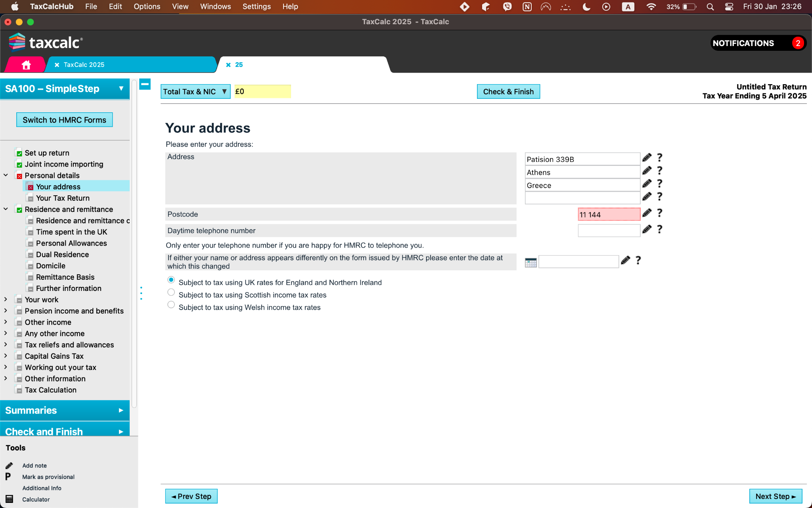Collapse the Residence and remittance section
Image resolution: width=812 pixels, height=508 pixels.
(x=6, y=209)
